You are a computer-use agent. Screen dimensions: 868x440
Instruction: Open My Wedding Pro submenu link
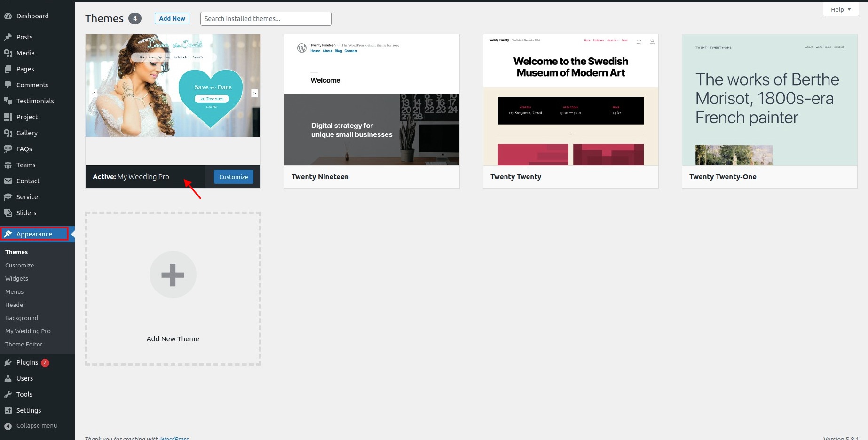coord(28,331)
